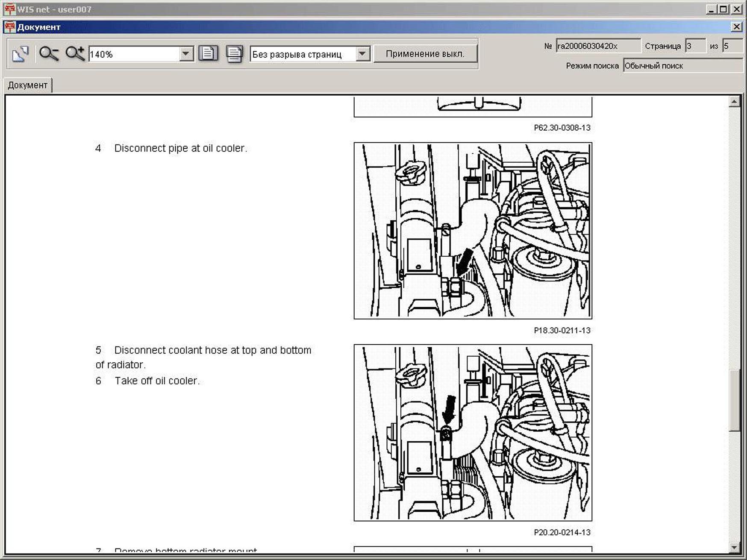Switch to single page view icon

[x=208, y=54]
